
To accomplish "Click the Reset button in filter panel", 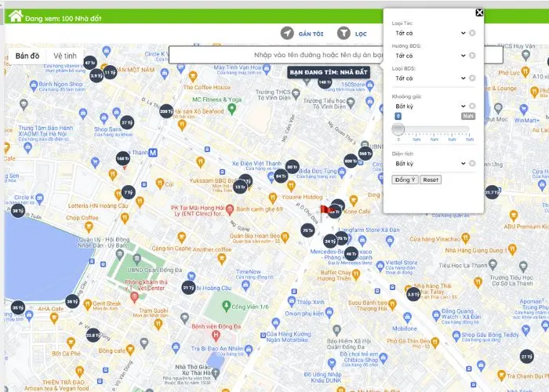I will click(431, 180).
